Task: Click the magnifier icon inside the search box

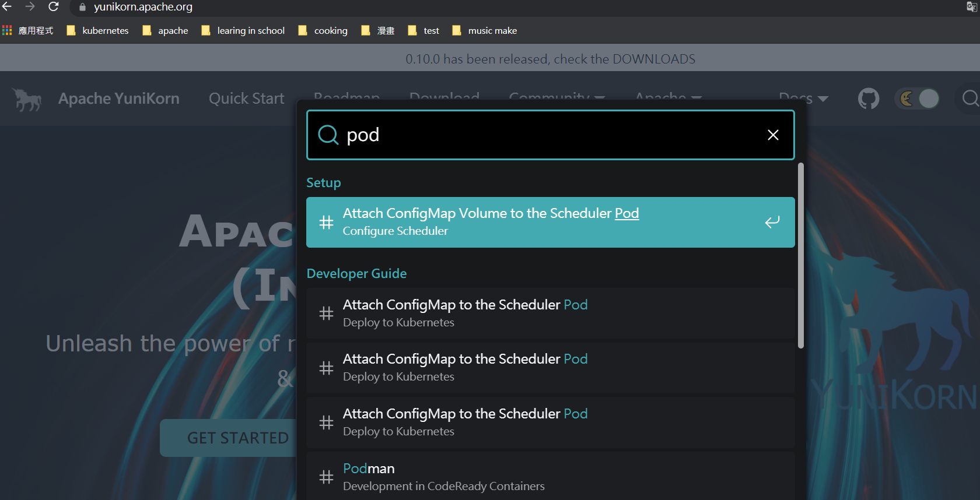Action: pos(328,135)
